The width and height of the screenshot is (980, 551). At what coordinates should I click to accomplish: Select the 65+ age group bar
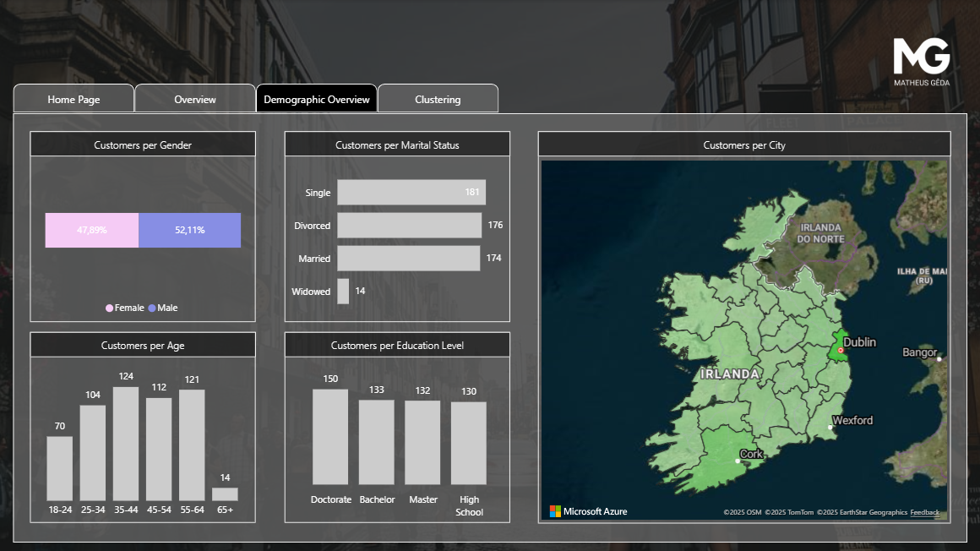click(x=225, y=494)
